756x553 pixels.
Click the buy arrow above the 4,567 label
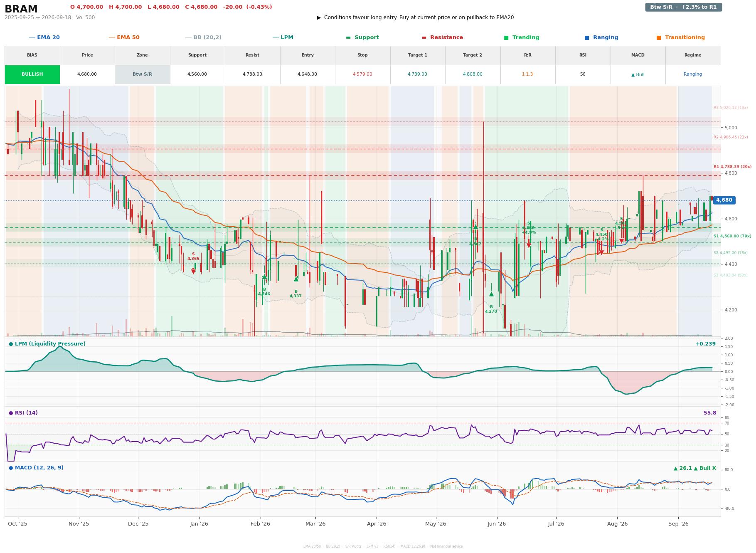475,227
